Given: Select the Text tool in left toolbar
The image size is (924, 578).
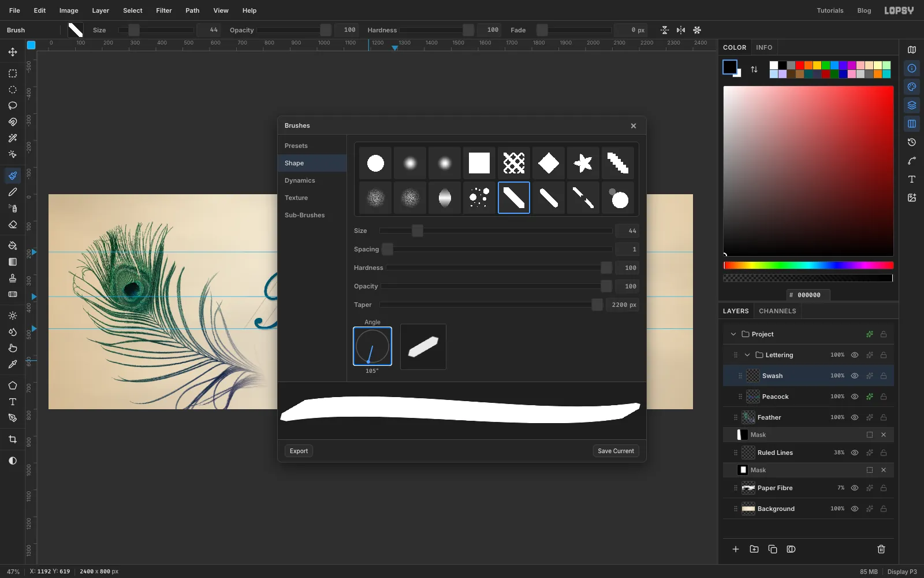Looking at the screenshot, I should tap(13, 402).
